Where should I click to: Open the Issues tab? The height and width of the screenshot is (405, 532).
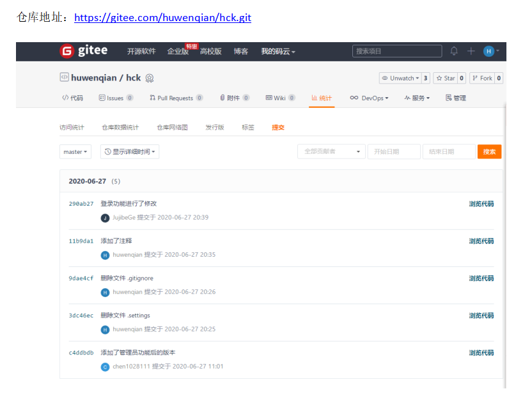[x=116, y=98]
